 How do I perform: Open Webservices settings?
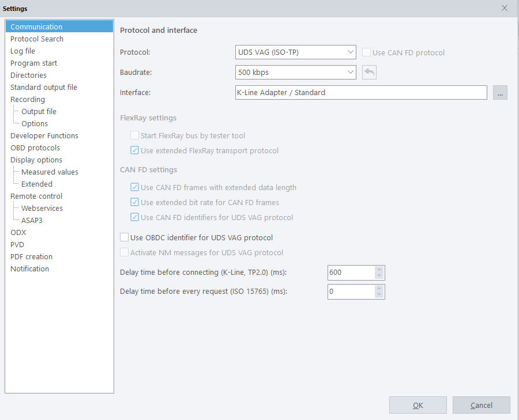42,209
